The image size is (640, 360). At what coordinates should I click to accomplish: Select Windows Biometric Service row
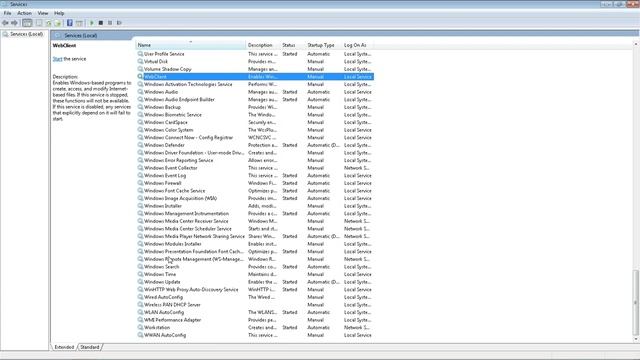coord(255,115)
